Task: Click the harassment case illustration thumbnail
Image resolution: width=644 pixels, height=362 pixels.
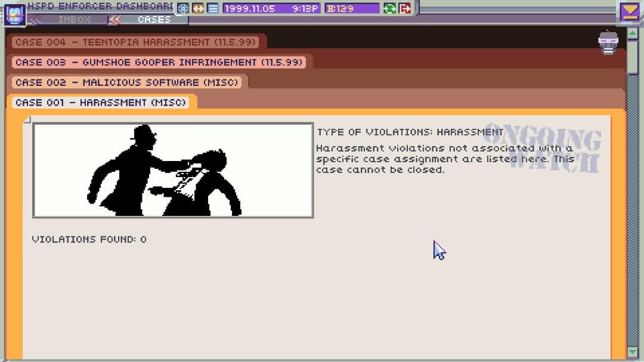Action: 172,169
